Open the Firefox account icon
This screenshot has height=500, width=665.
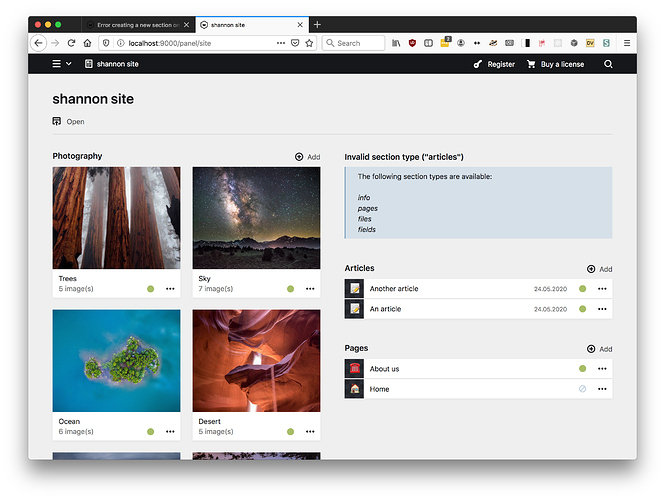[461, 43]
